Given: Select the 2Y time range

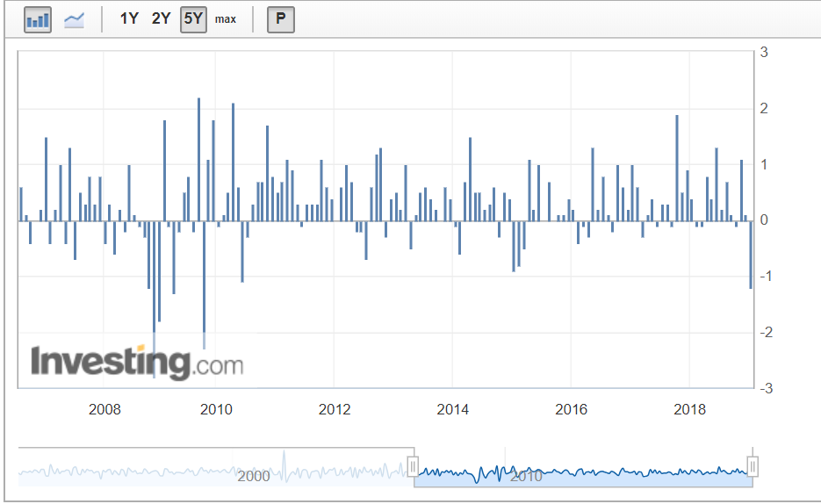Looking at the screenshot, I should [161, 18].
